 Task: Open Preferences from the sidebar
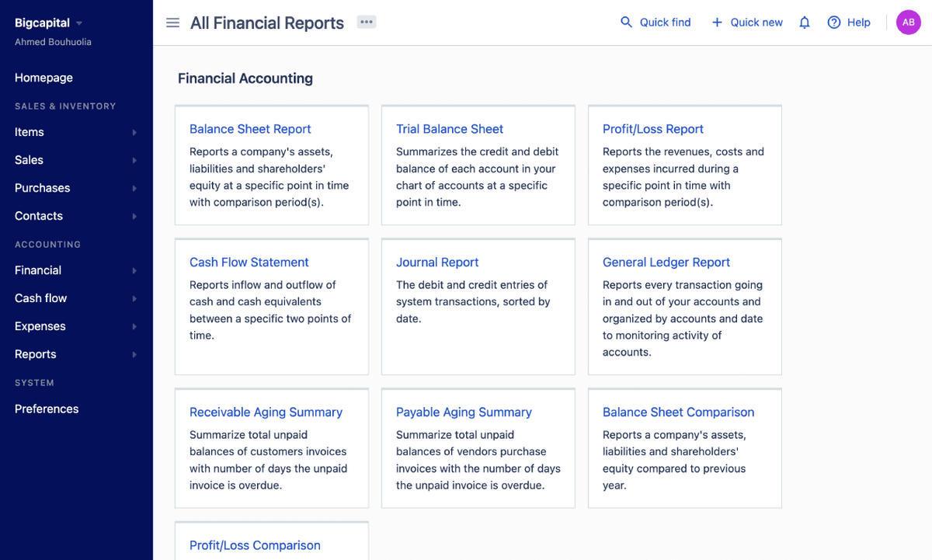coord(46,409)
